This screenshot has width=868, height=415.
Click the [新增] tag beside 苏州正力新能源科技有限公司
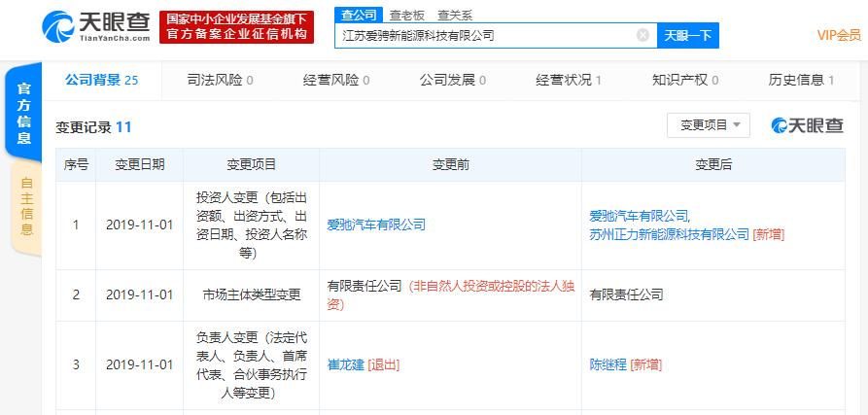[x=768, y=234]
